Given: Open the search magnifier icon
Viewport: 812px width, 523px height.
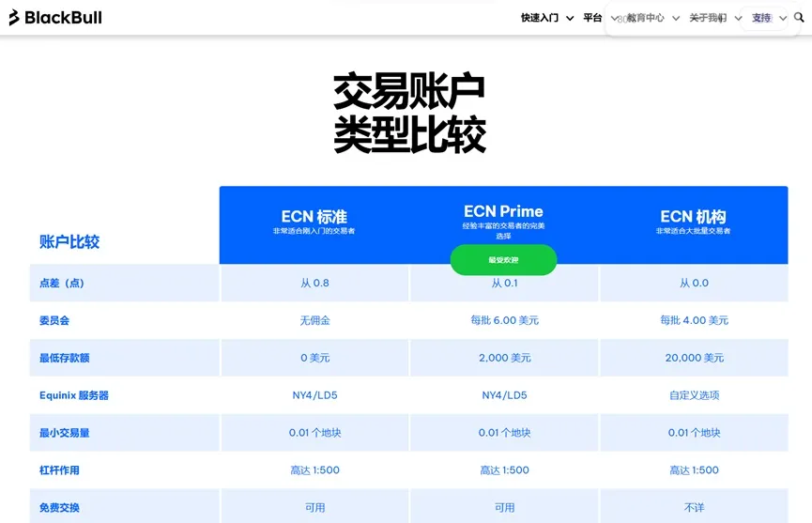Looking at the screenshot, I should [x=799, y=17].
